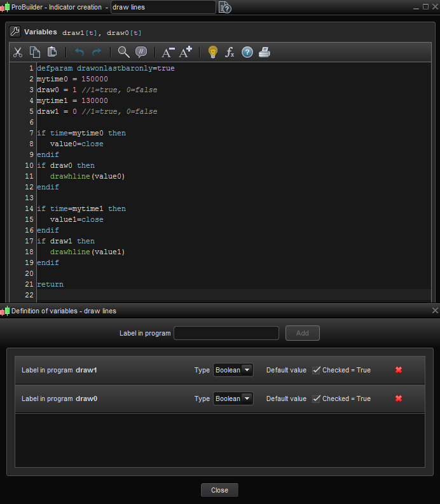The height and width of the screenshot is (504, 440).
Task: Click the indicator name field 'draw lines'
Action: (x=163, y=7)
